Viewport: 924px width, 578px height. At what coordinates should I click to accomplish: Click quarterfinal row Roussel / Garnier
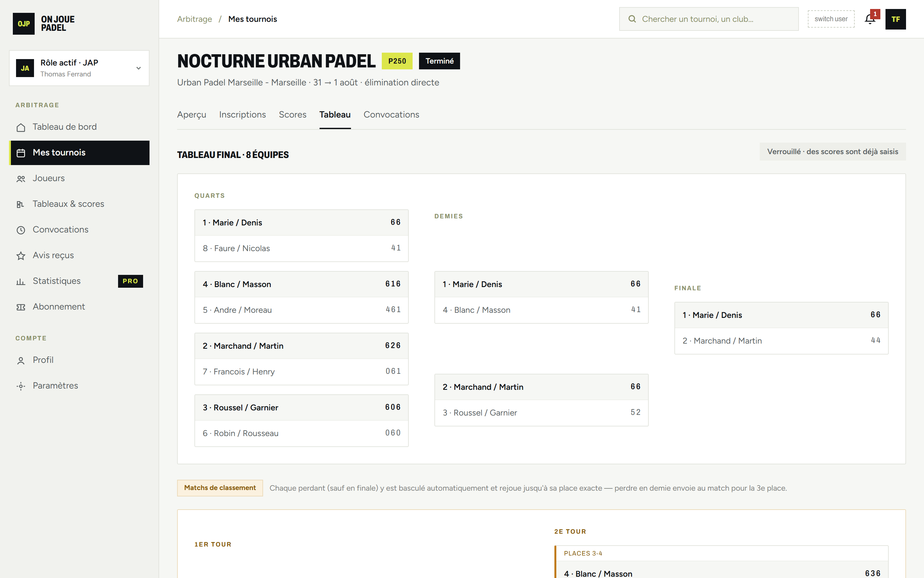[x=301, y=407]
